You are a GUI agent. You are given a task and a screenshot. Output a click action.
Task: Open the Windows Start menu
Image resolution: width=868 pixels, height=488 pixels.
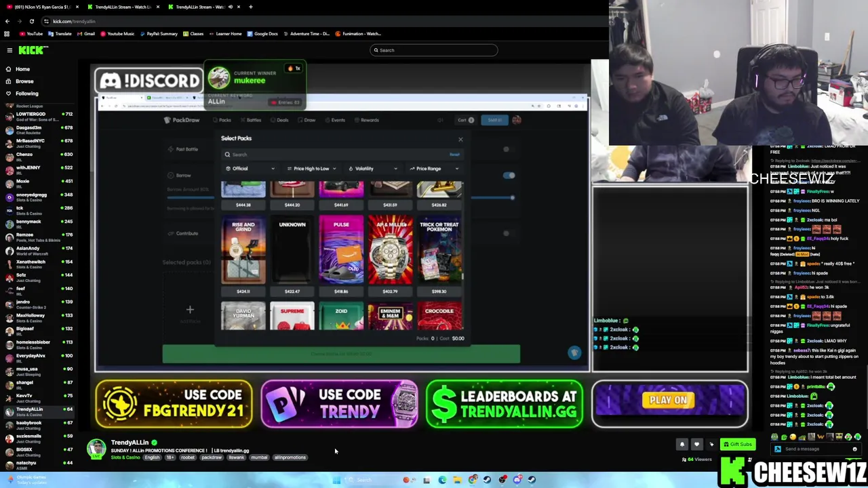[336, 480]
